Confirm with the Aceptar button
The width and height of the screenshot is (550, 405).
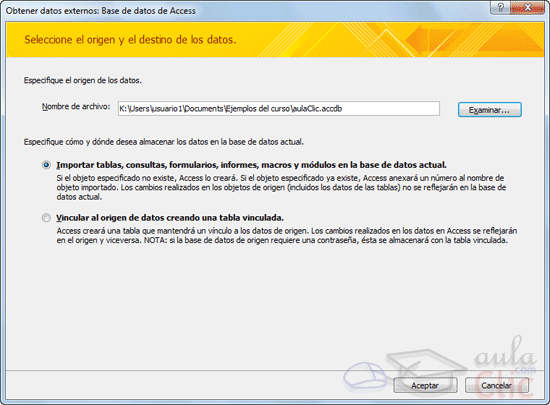[425, 385]
